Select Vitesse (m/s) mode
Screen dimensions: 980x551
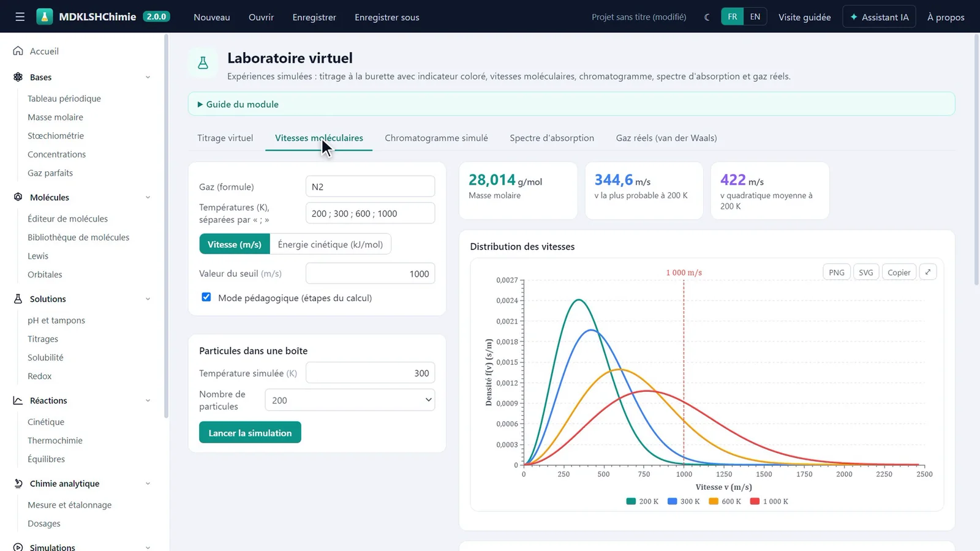click(235, 244)
